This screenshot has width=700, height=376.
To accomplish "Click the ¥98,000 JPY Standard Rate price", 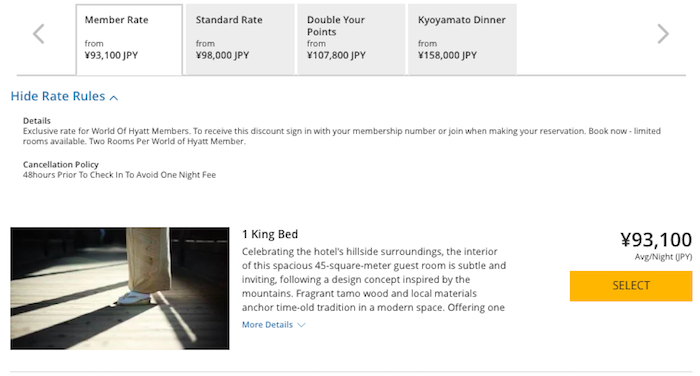I will click(x=222, y=55).
